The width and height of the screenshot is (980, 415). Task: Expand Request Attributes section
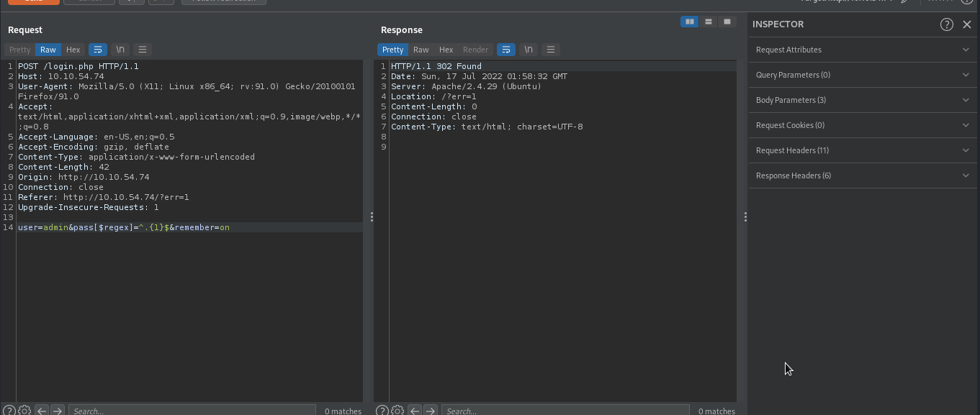[863, 50]
